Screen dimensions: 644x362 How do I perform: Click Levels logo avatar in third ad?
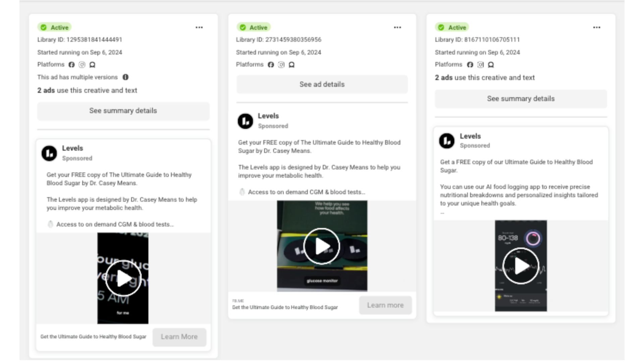[x=446, y=141]
